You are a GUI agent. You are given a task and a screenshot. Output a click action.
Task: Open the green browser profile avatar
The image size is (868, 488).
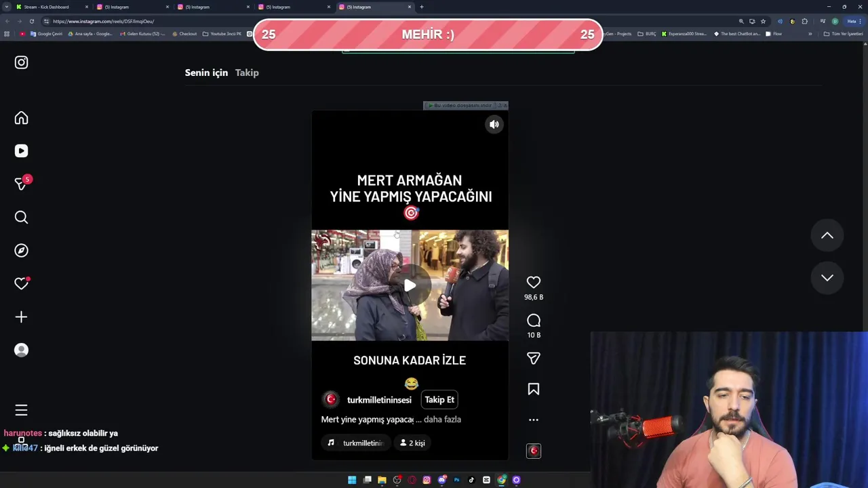click(835, 21)
